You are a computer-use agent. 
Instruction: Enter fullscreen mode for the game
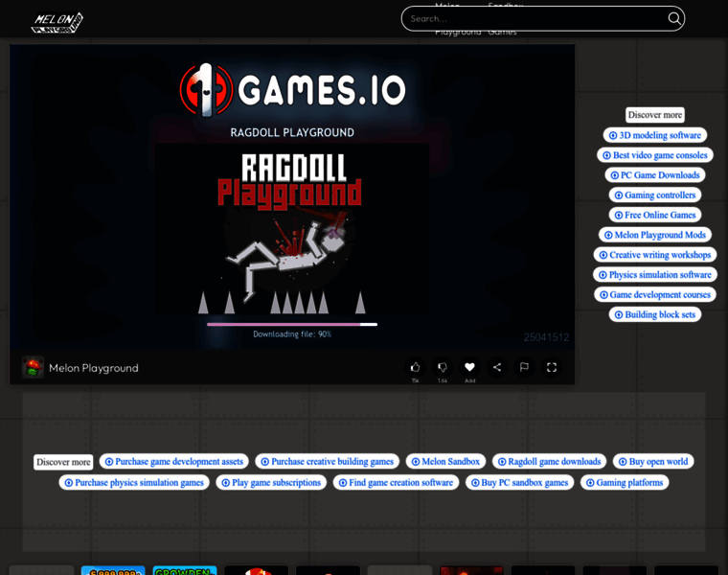pyautogui.click(x=552, y=367)
